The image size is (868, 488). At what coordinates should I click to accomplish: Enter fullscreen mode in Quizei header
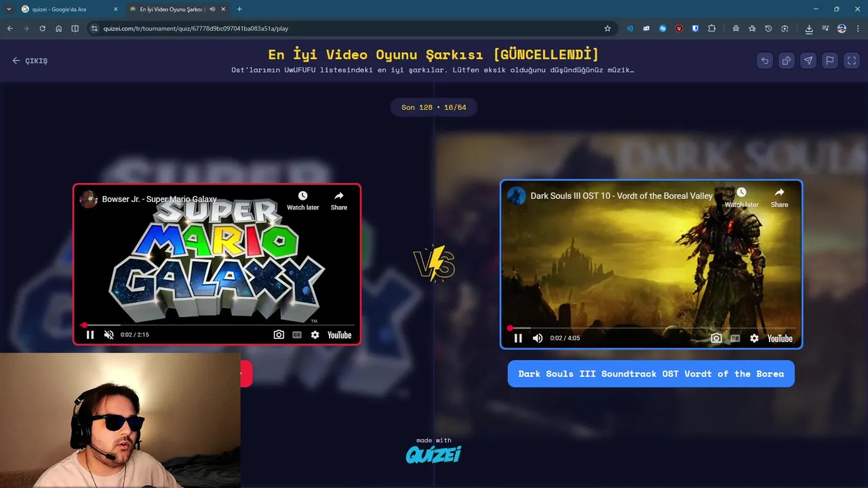click(852, 60)
